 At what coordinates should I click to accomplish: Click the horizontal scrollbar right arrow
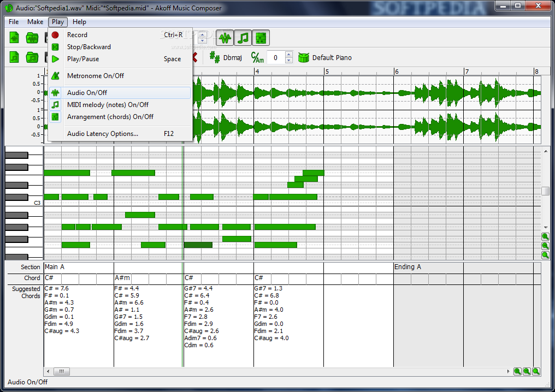pyautogui.click(x=508, y=371)
